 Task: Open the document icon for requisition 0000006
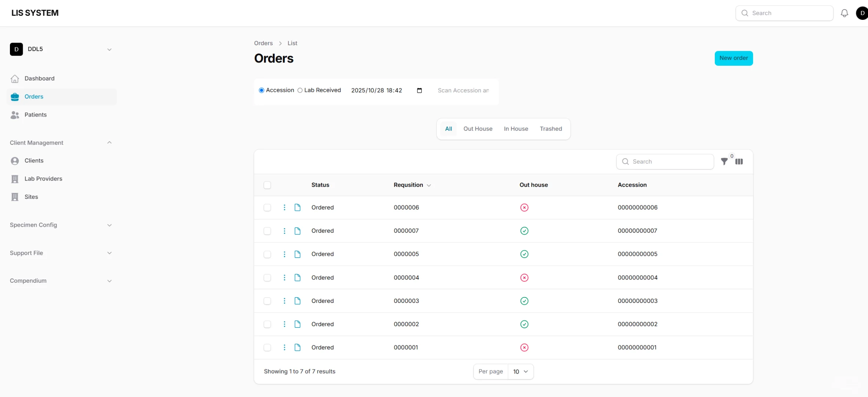point(298,207)
